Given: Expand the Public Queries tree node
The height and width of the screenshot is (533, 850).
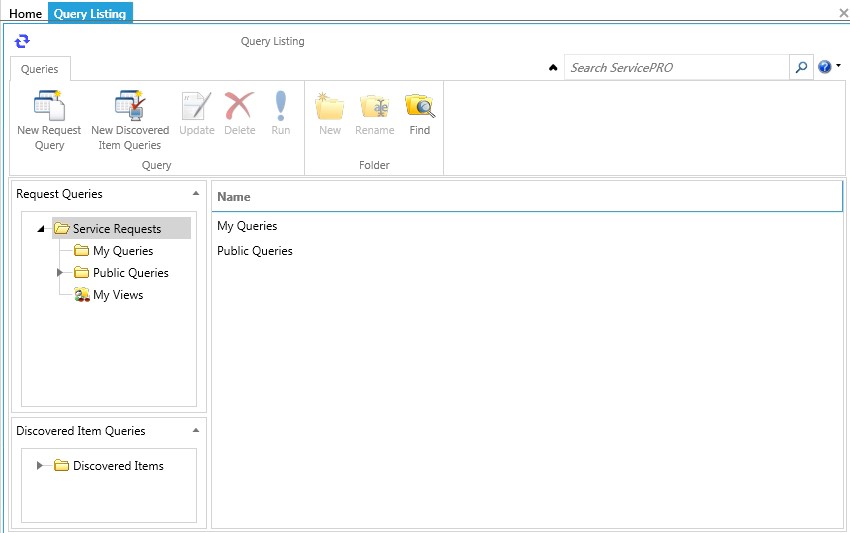Looking at the screenshot, I should pos(60,272).
